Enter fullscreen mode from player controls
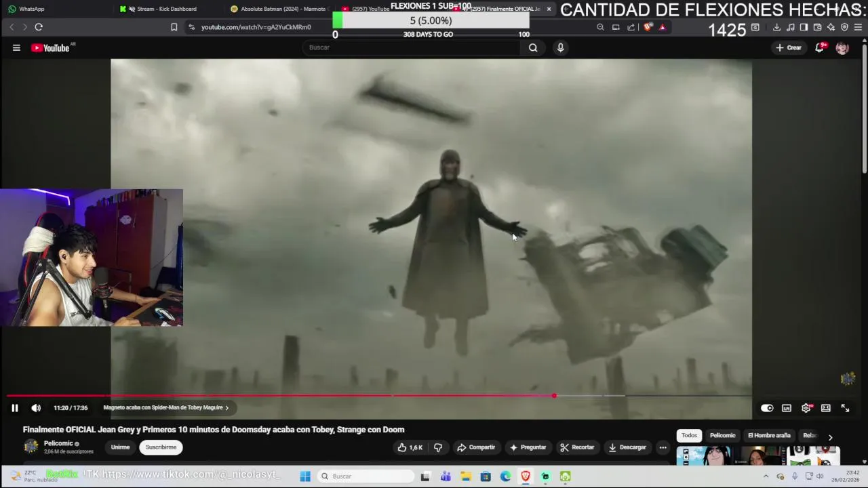 click(846, 408)
